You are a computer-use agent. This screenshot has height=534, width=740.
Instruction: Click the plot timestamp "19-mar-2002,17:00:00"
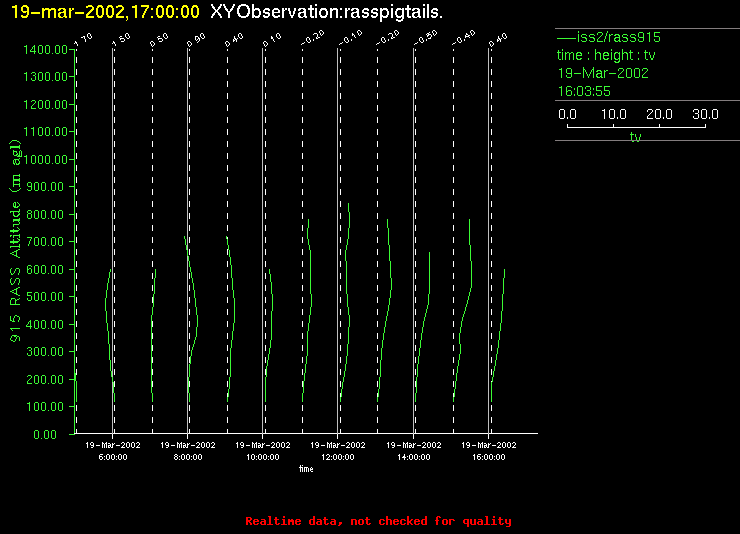coord(105,12)
